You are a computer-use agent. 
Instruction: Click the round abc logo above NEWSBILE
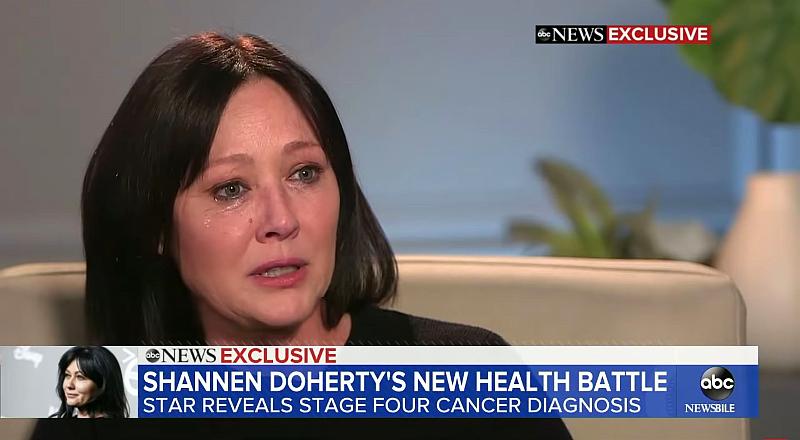tap(717, 383)
